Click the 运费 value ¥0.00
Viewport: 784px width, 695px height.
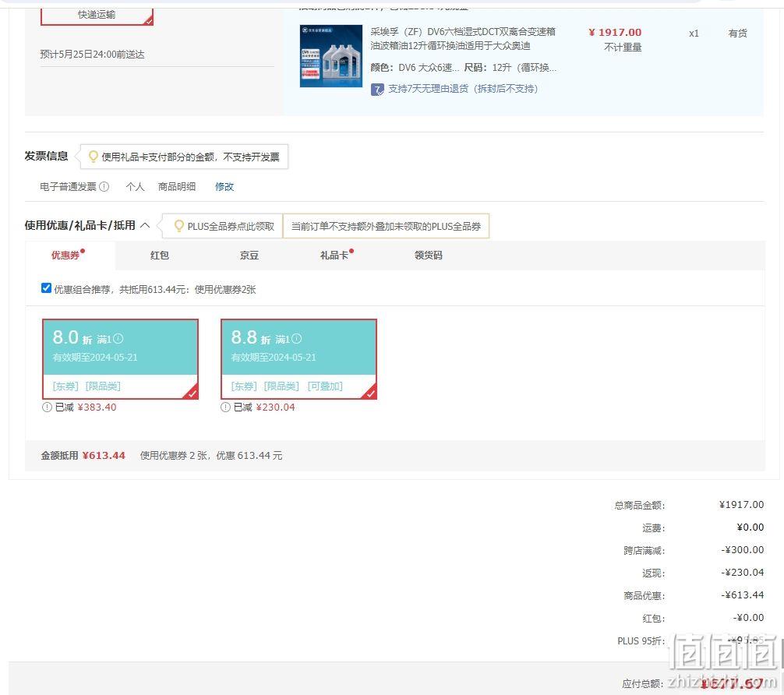click(750, 527)
